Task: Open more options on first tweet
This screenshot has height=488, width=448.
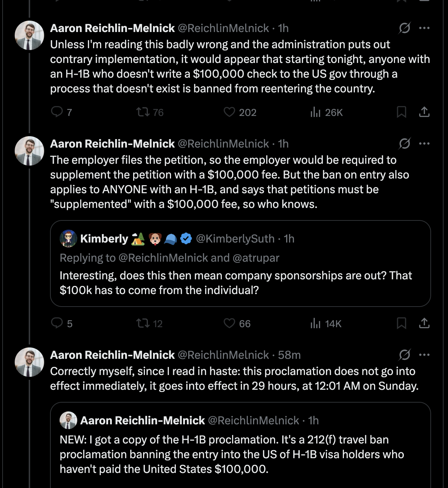Action: click(424, 28)
